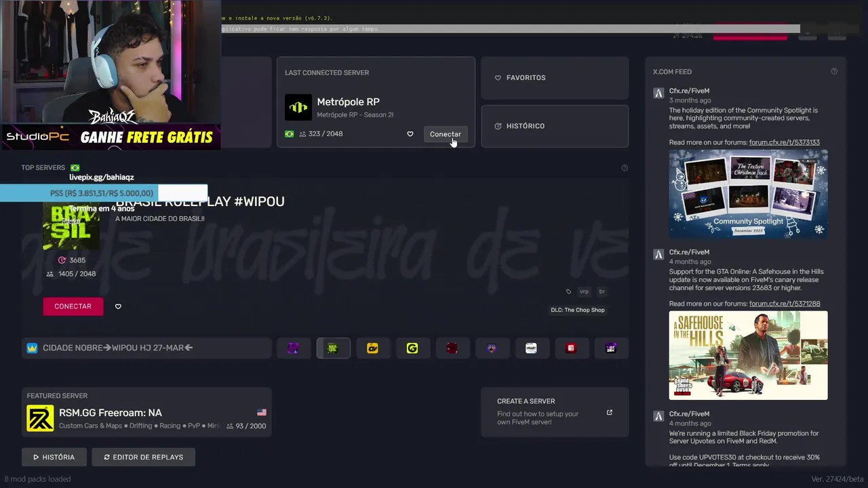Click 'A MAIOR CIDADE DO BRASIL!!' description
The image size is (868, 488).
(x=160, y=219)
